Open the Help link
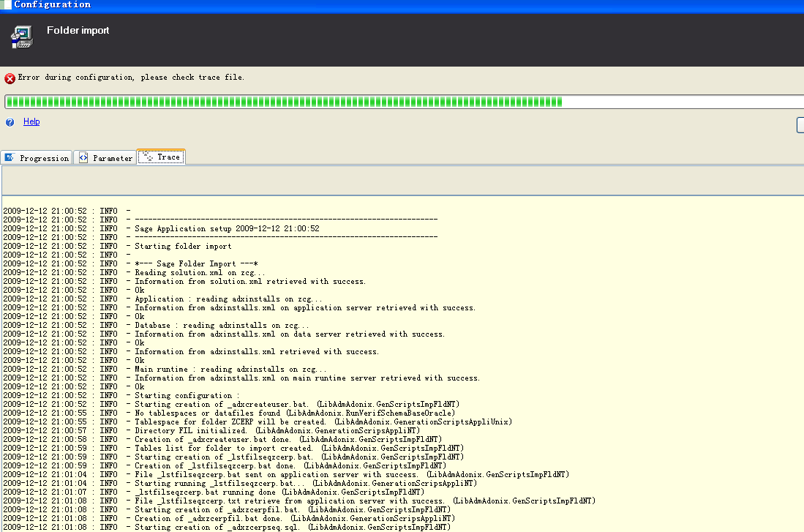 coord(31,121)
